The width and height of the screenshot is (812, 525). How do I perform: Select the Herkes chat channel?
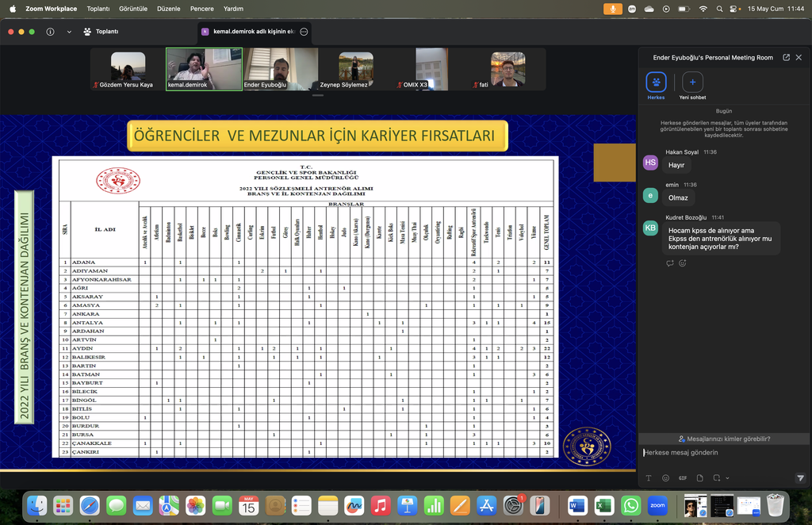(656, 86)
